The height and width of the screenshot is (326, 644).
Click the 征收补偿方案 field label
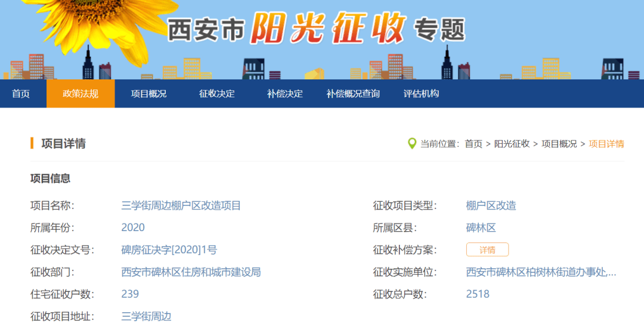point(404,250)
